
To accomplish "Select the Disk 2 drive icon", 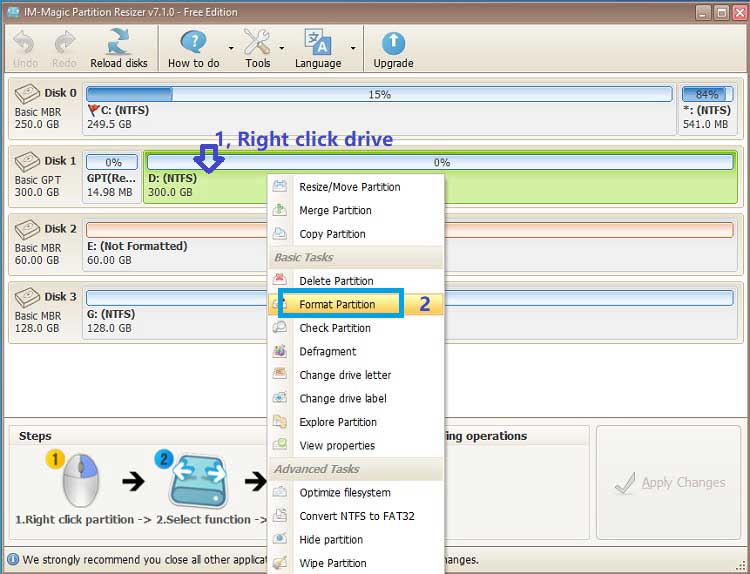I will pos(27,230).
